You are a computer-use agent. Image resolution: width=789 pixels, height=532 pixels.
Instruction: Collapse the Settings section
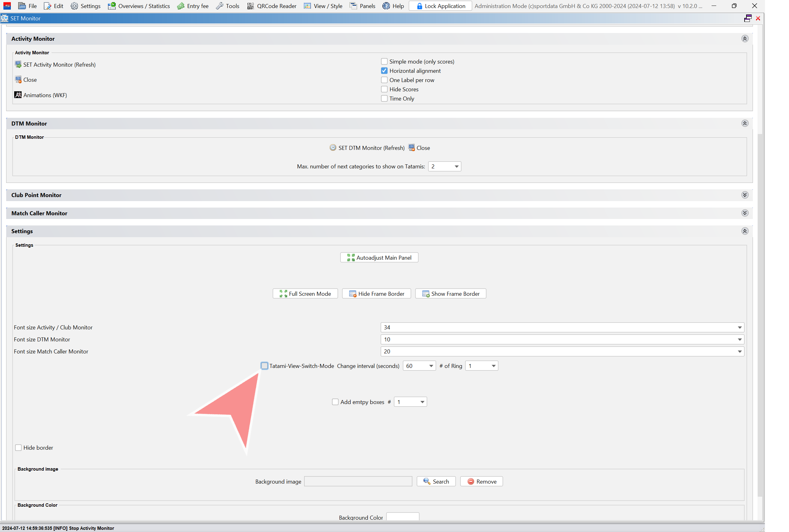(745, 231)
